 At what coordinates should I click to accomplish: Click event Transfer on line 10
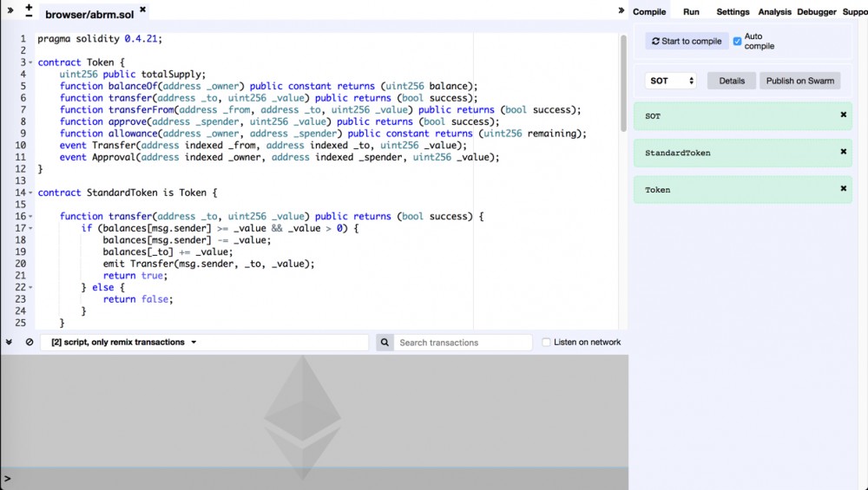tap(263, 146)
